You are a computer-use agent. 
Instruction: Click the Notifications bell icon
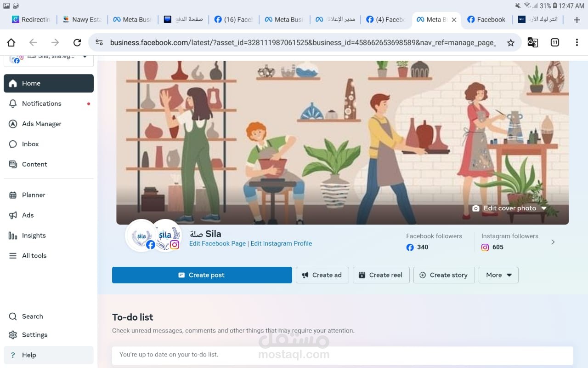(x=13, y=103)
